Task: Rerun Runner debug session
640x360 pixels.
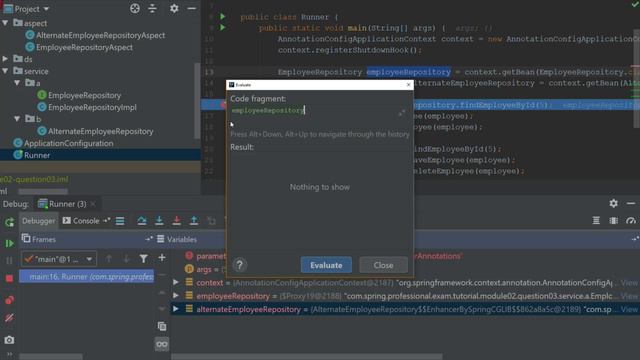Action: 9,222
